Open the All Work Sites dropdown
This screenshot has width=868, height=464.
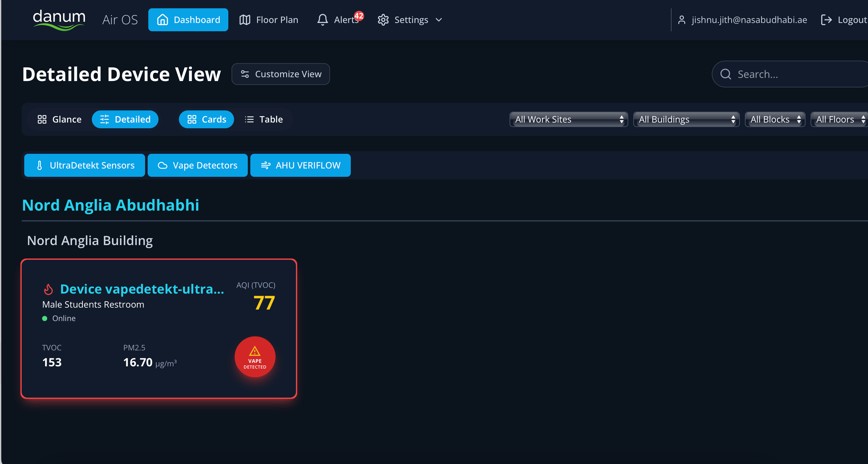tap(569, 119)
